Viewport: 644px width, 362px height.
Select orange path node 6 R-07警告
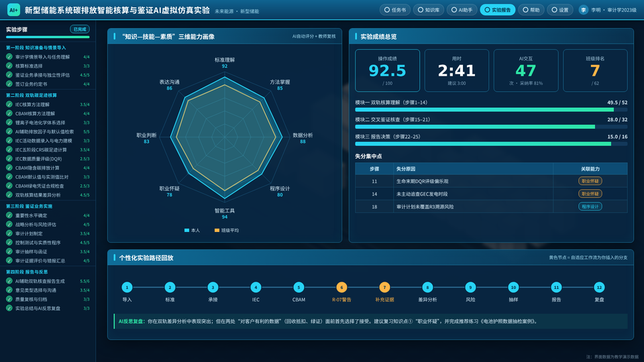coord(341,288)
